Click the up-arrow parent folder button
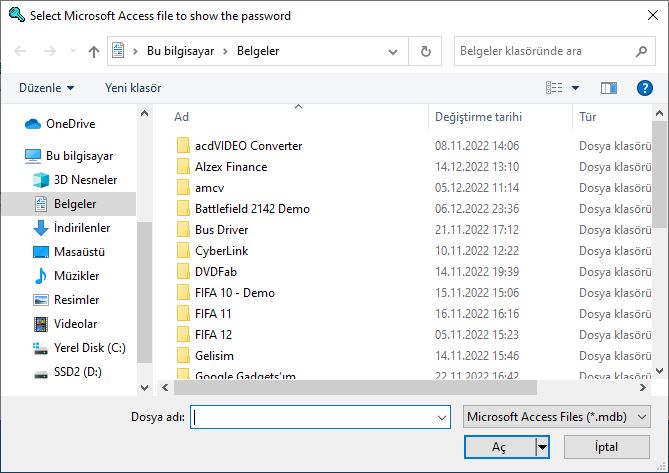The image size is (669, 473). tap(93, 52)
